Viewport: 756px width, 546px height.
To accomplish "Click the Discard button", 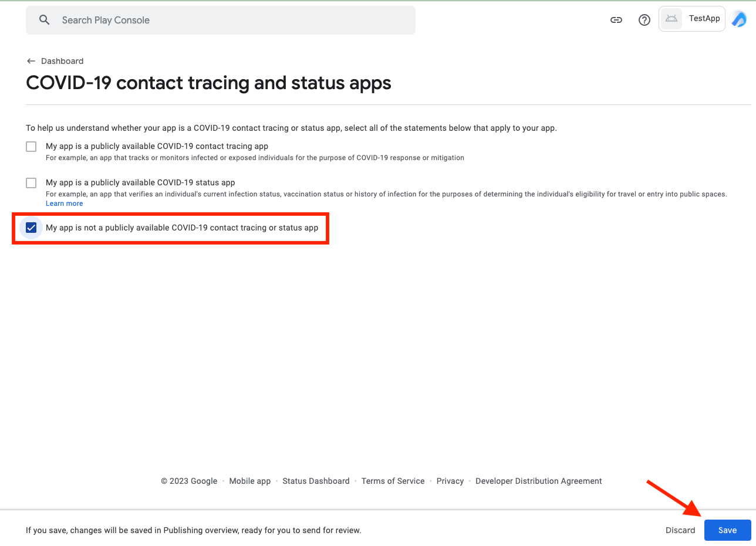I will point(680,530).
